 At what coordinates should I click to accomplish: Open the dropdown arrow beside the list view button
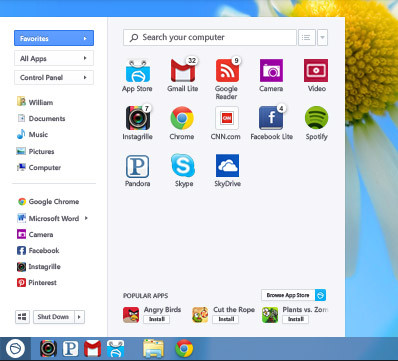(x=322, y=38)
